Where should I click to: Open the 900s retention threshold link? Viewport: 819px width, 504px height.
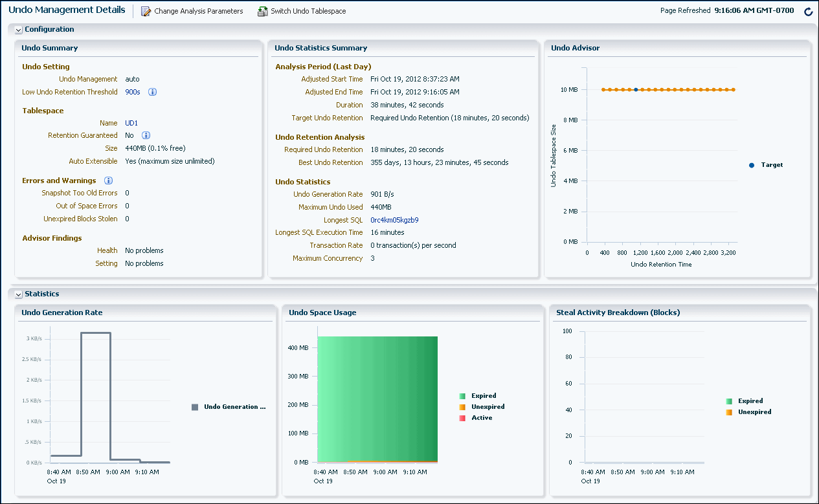pos(132,92)
